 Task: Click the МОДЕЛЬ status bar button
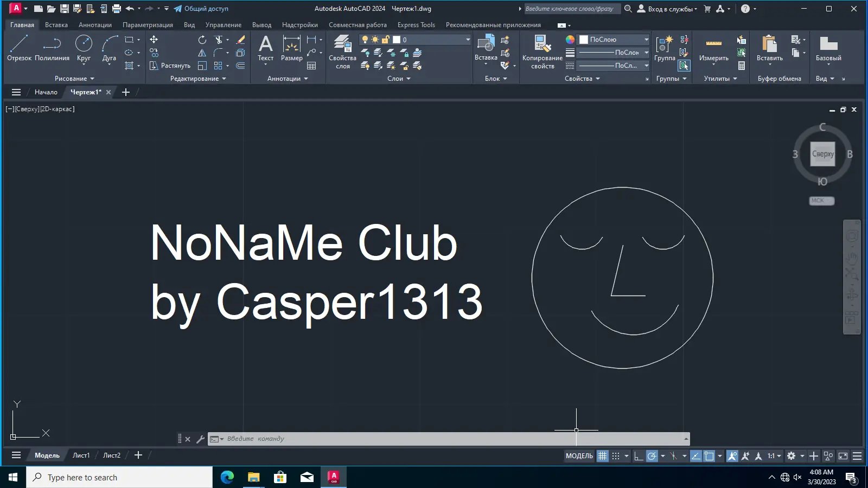tap(579, 456)
